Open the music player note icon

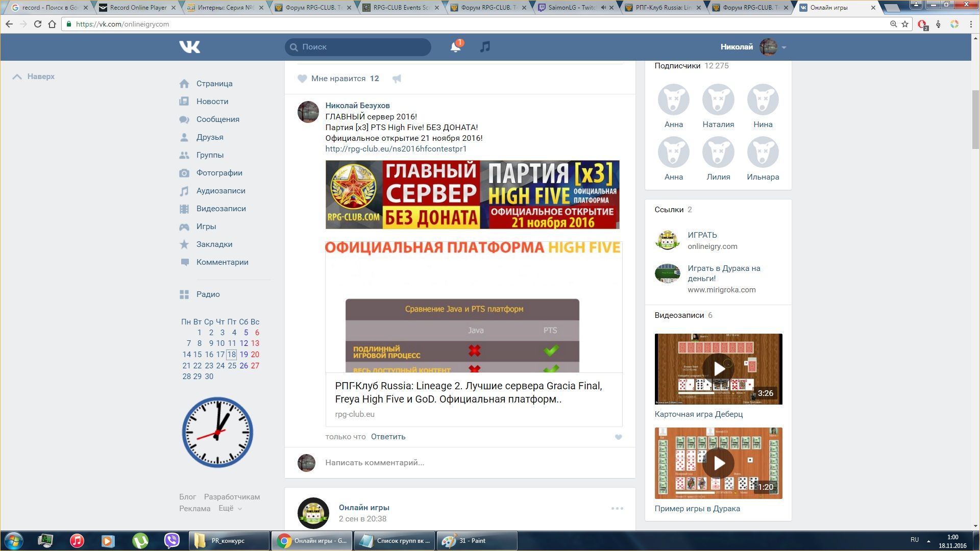tap(485, 47)
